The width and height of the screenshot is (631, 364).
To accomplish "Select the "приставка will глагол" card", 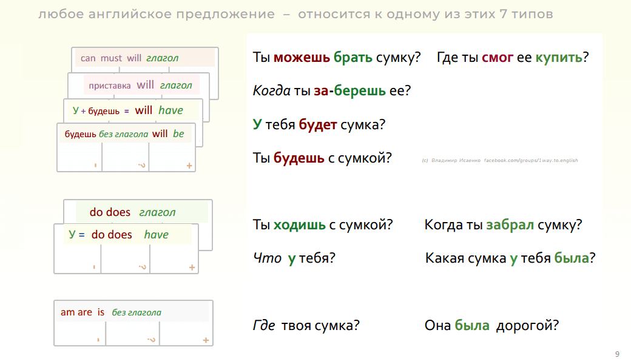I will tap(140, 85).
